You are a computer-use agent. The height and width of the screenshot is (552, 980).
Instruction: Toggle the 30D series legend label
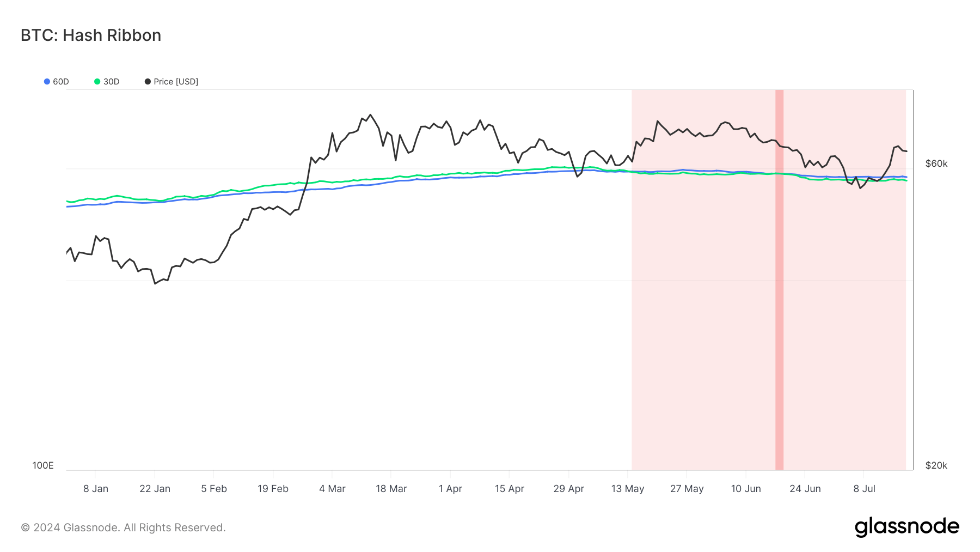point(112,82)
